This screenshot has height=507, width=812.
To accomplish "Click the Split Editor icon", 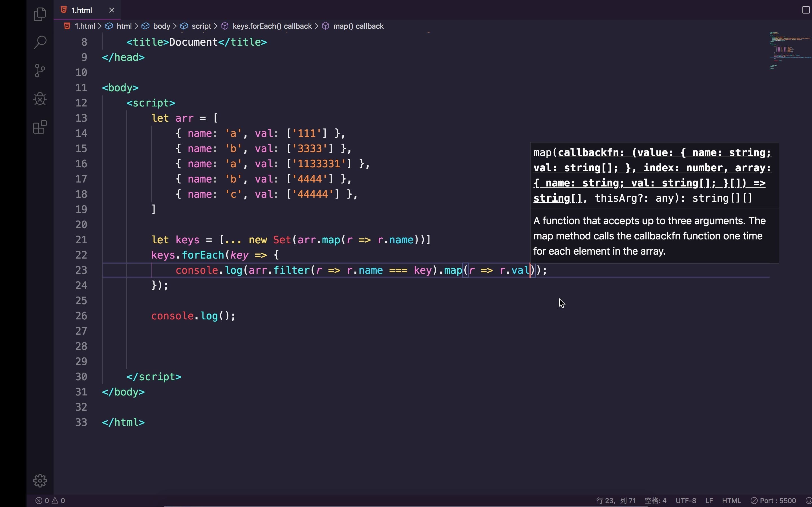I will (806, 10).
